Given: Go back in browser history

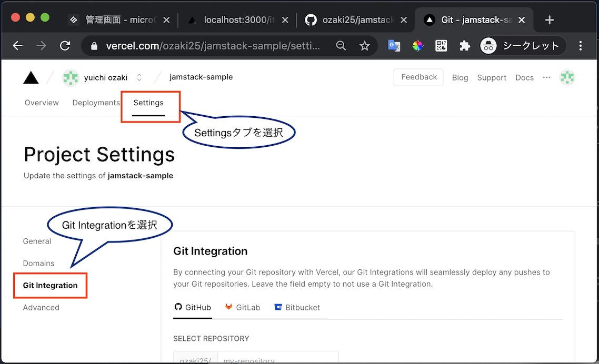Looking at the screenshot, I should tap(17, 46).
